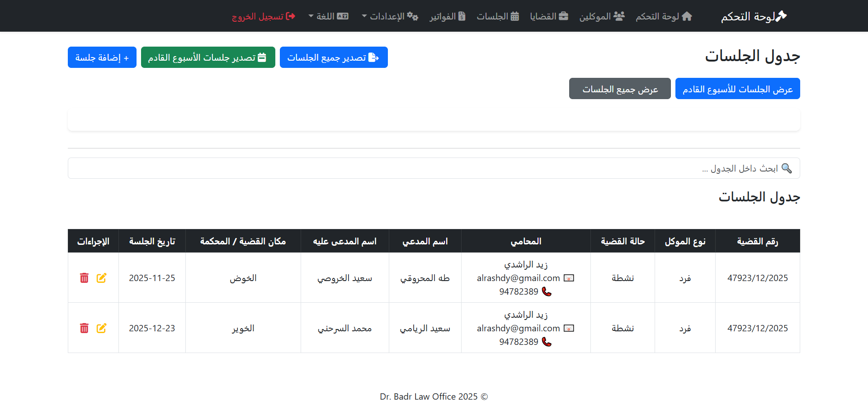Screen dimensions: 868x420
Task: Delete the session dated 2025-12-23 using trash icon
Action: point(84,328)
